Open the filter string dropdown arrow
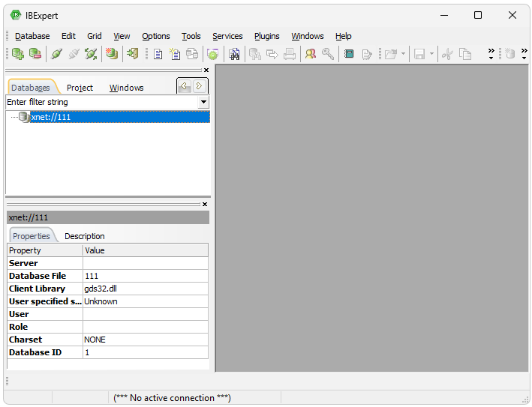This screenshot has width=532, height=407. (x=203, y=102)
